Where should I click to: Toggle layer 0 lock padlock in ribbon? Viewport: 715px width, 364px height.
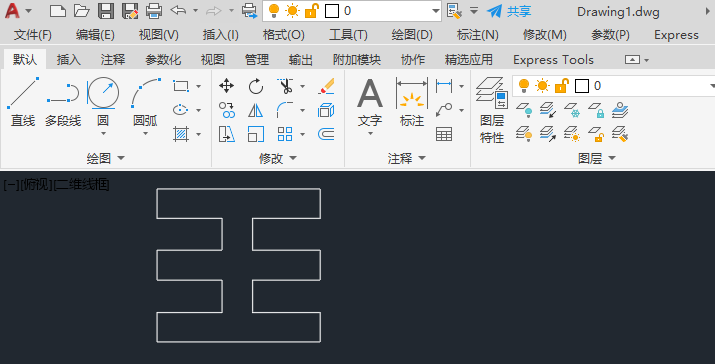[x=562, y=86]
